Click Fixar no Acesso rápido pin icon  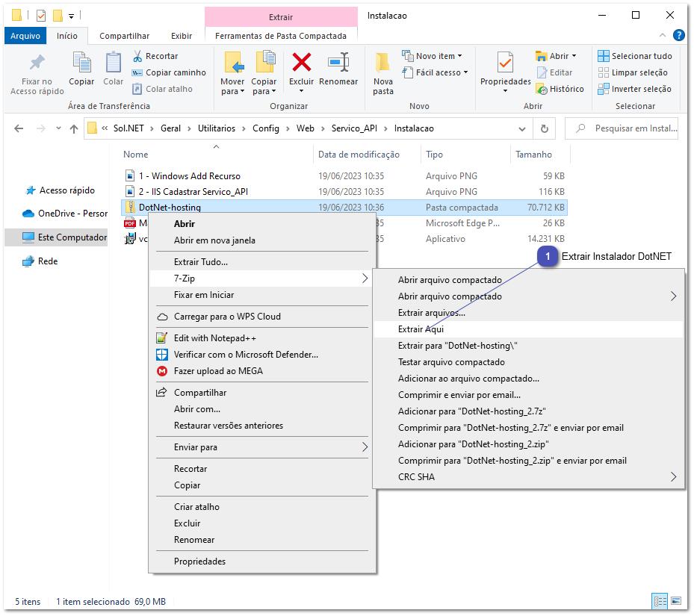tap(37, 63)
